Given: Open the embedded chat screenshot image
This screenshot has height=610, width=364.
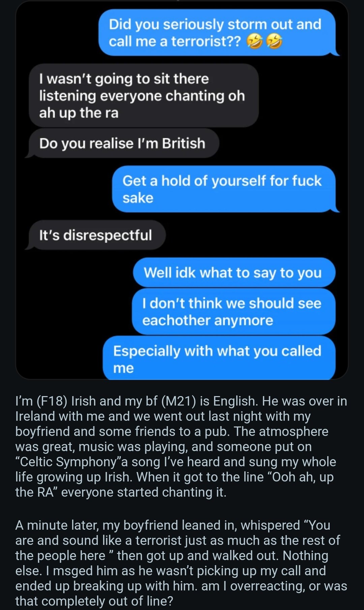Looking at the screenshot, I should point(182,190).
